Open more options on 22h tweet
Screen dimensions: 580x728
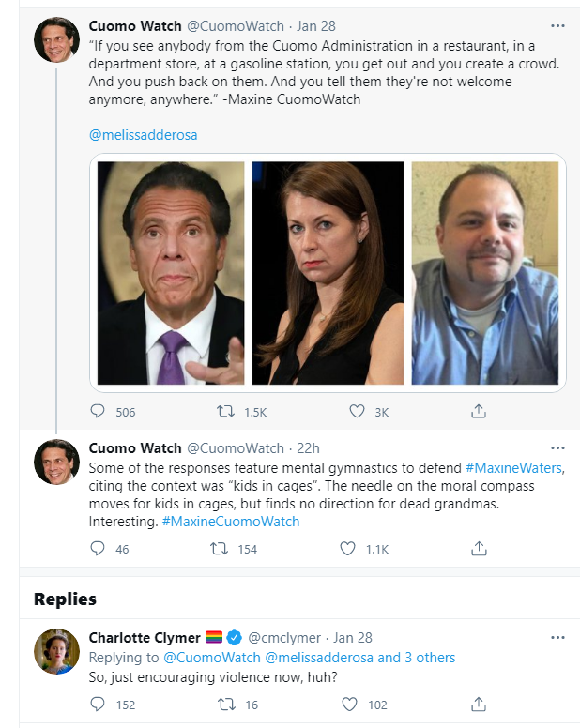coord(557,447)
